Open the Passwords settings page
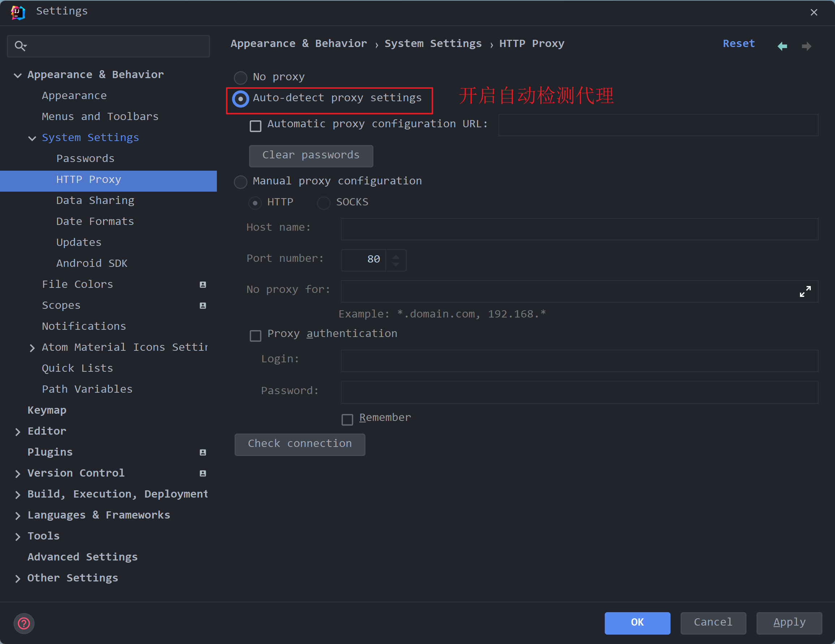Viewport: 835px width, 644px height. (85, 158)
